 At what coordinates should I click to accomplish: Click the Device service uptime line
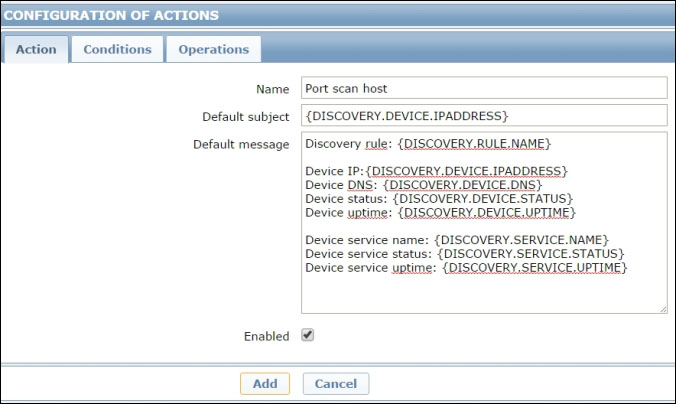pos(466,268)
